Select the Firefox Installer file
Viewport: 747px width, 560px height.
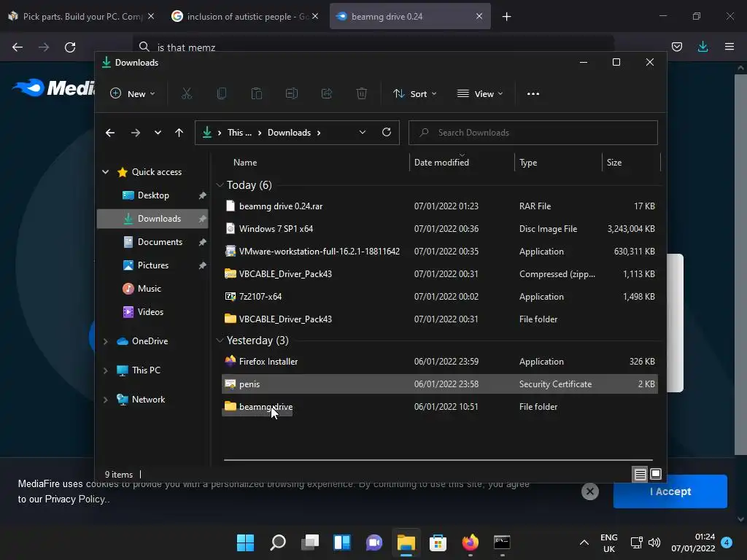440,362
